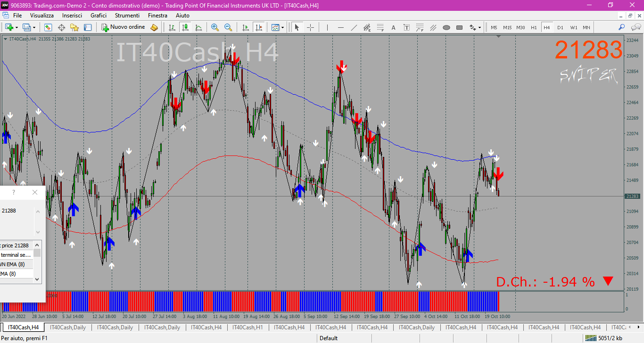The height and width of the screenshot is (343, 644).
Task: Toggle the Terminal panel icon
Action: coord(87,27)
